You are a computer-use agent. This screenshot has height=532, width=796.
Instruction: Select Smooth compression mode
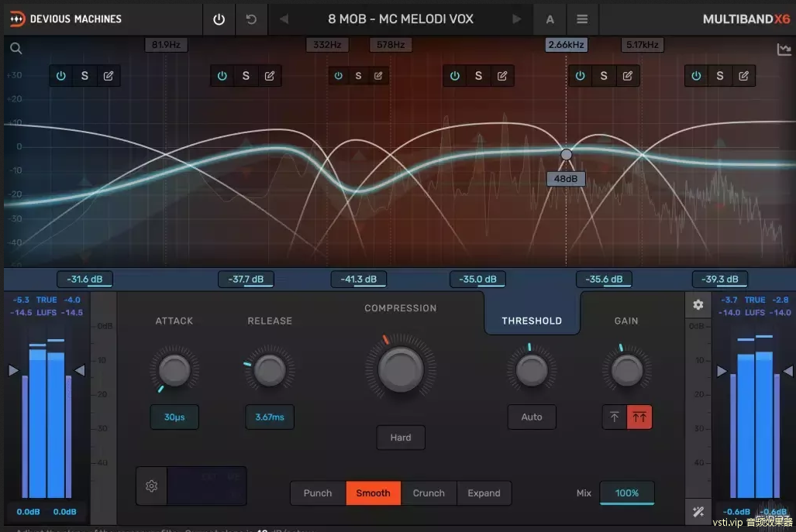[373, 493]
